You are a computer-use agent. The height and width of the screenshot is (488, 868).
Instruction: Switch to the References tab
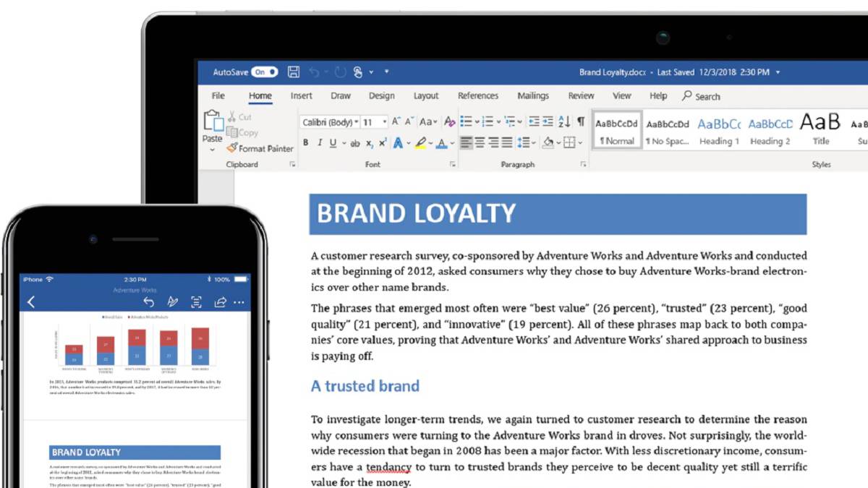pos(477,95)
